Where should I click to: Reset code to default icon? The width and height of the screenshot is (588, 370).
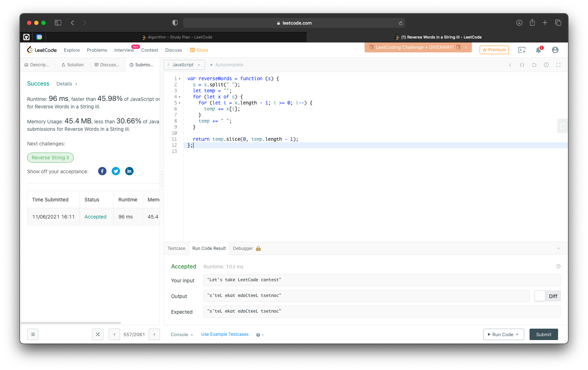tap(534, 65)
